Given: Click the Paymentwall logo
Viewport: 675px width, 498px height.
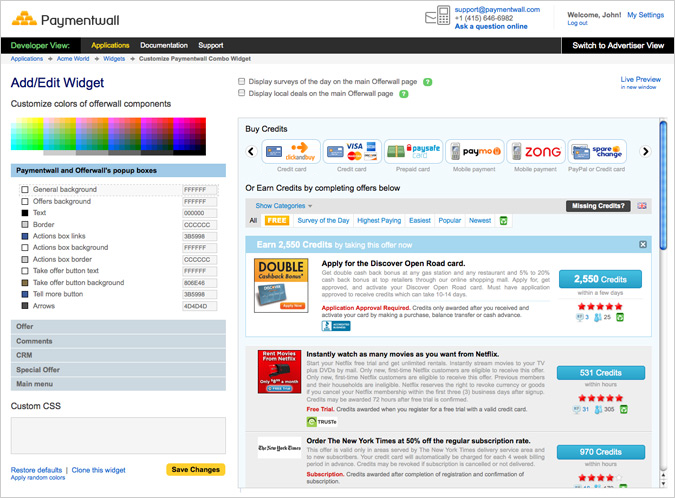Looking at the screenshot, I should pyautogui.click(x=65, y=19).
